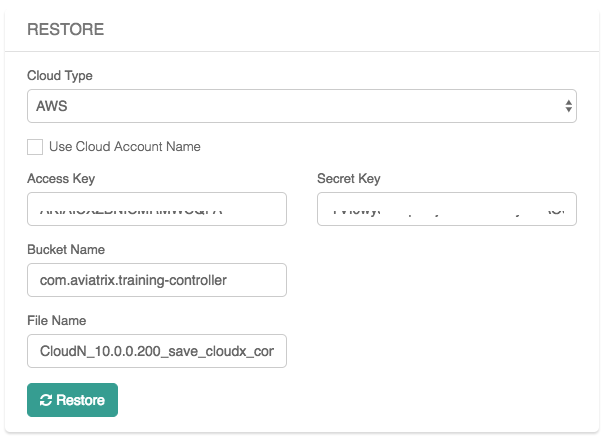Enable the Use Cloud Account Name checkbox
This screenshot has height=440, width=606.
(35, 147)
